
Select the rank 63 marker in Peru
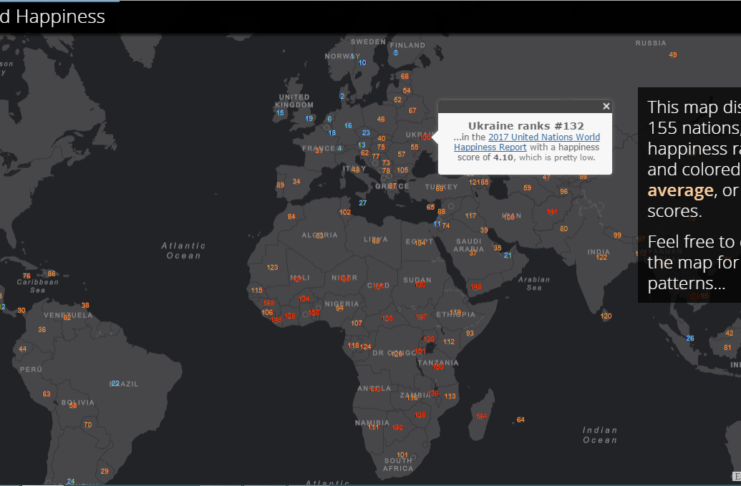tap(46, 394)
